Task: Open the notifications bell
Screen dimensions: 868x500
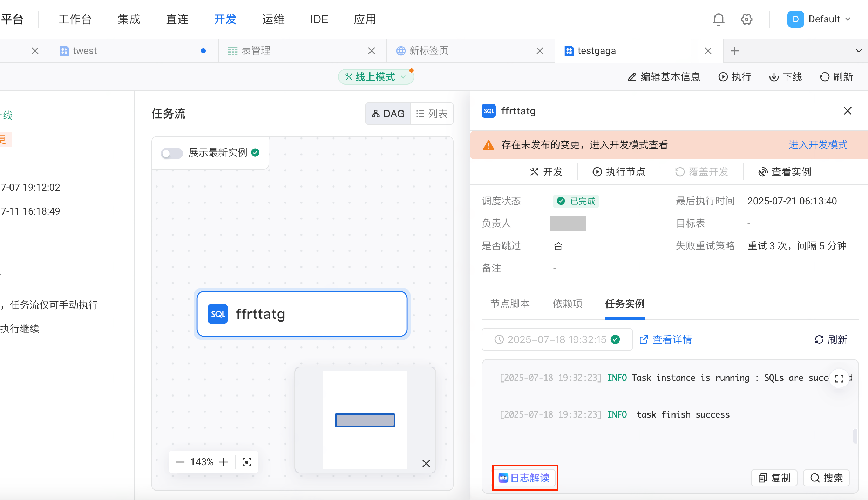Action: pyautogui.click(x=718, y=19)
